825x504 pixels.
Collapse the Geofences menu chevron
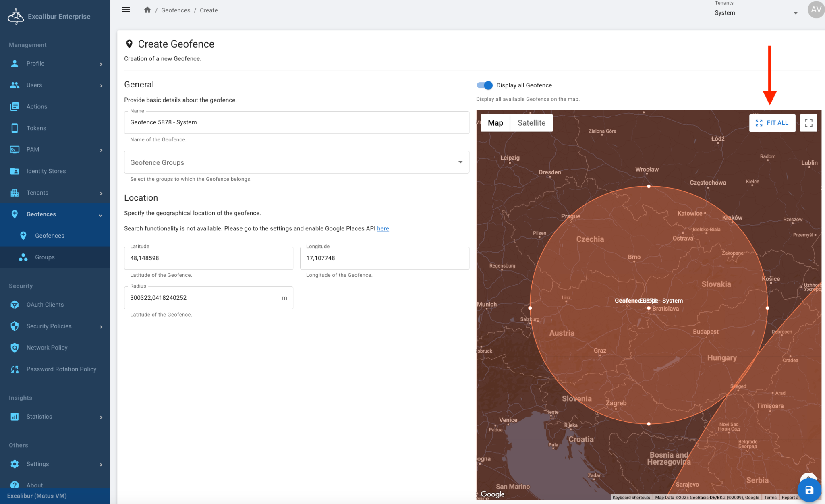click(101, 215)
